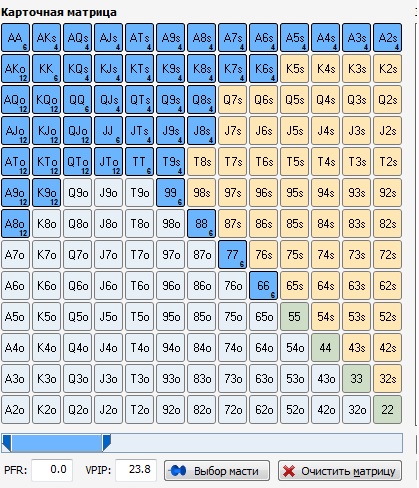Viewport: 419px width, 488px height.
Task: Toggle the A2s hand cell
Action: point(387,38)
